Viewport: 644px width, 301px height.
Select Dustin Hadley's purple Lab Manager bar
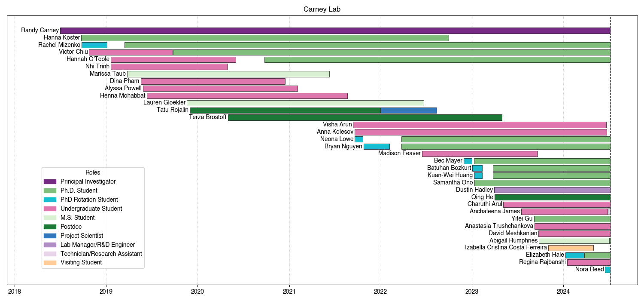552,190
